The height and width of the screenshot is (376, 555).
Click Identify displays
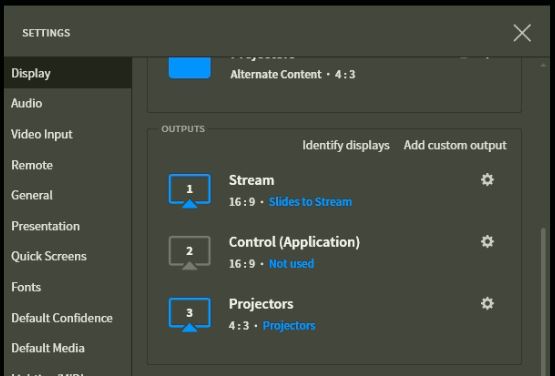click(x=346, y=145)
